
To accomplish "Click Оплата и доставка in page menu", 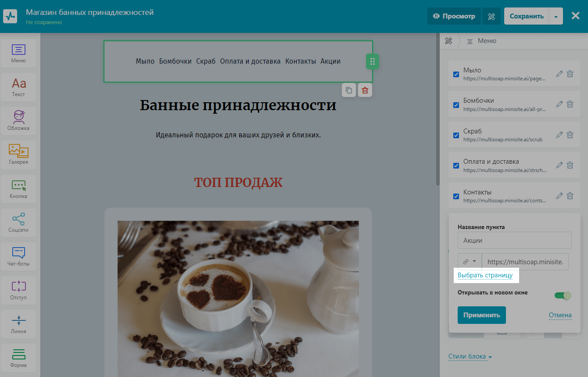I will [x=250, y=61].
